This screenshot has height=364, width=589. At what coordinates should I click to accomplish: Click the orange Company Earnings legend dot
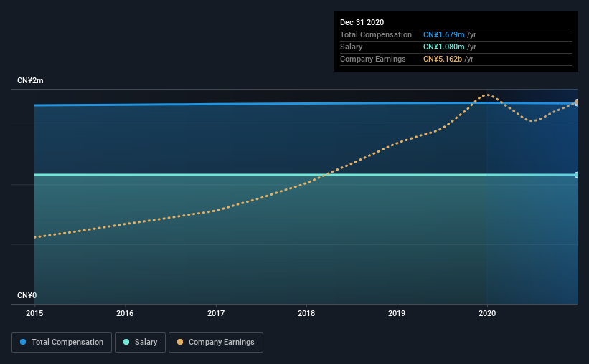tap(180, 342)
